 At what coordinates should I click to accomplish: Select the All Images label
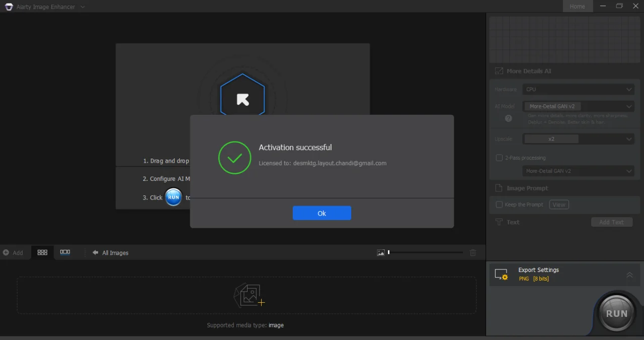coord(115,253)
